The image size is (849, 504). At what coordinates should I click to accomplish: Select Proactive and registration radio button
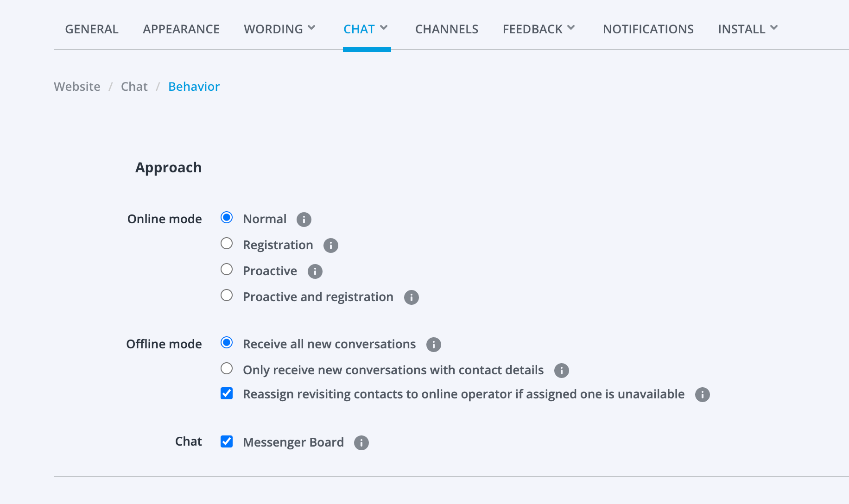(227, 296)
